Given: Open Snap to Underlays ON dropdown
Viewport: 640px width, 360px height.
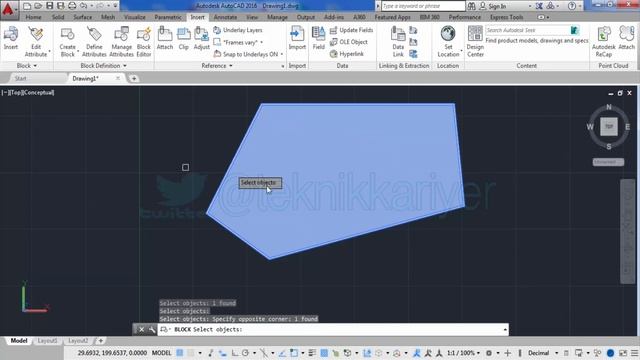Looking at the screenshot, I should tap(281, 54).
